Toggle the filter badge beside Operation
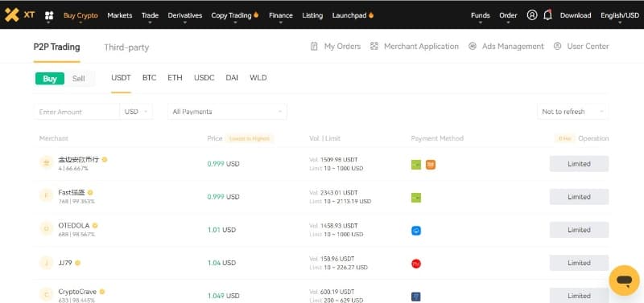Screen dimensions: 644x303 pyautogui.click(x=565, y=138)
